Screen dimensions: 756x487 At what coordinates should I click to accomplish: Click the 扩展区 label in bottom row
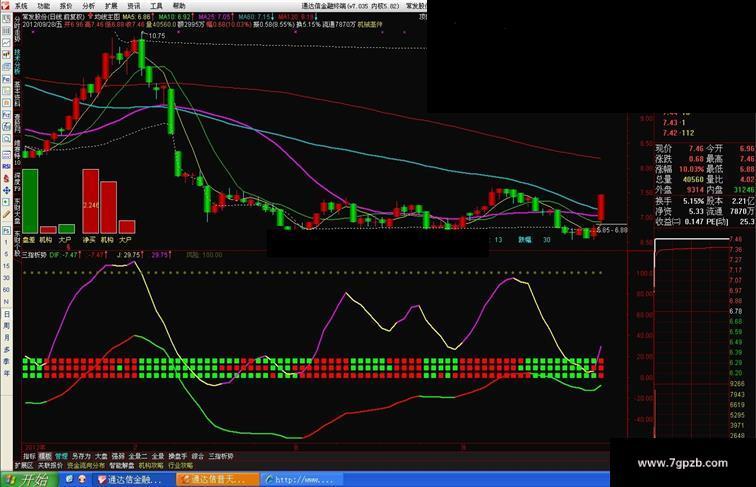[24, 466]
